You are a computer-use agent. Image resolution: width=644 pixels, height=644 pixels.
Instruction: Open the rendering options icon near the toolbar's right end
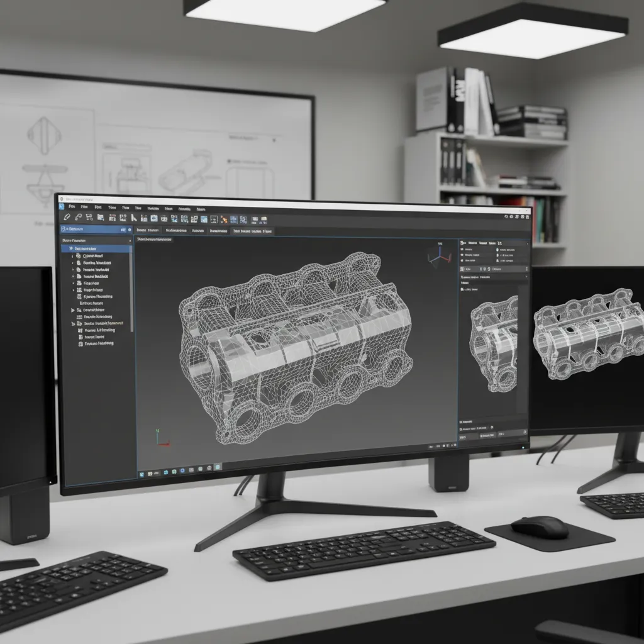263,219
